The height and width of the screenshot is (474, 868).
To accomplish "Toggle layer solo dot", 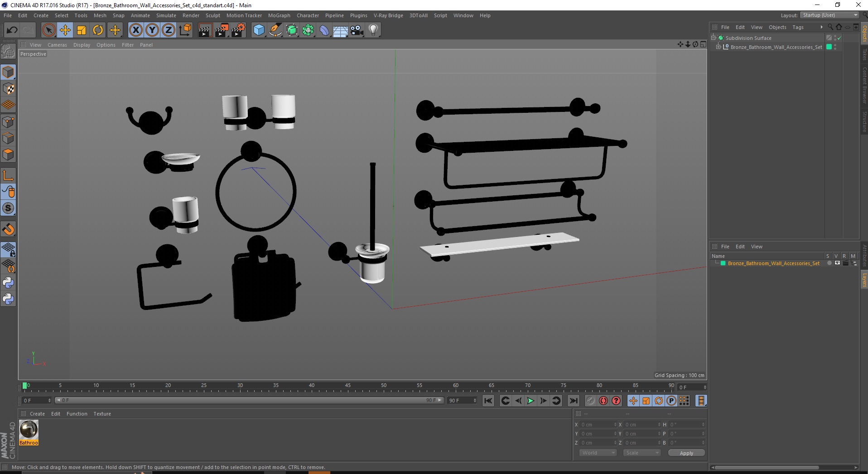I will pos(829,263).
